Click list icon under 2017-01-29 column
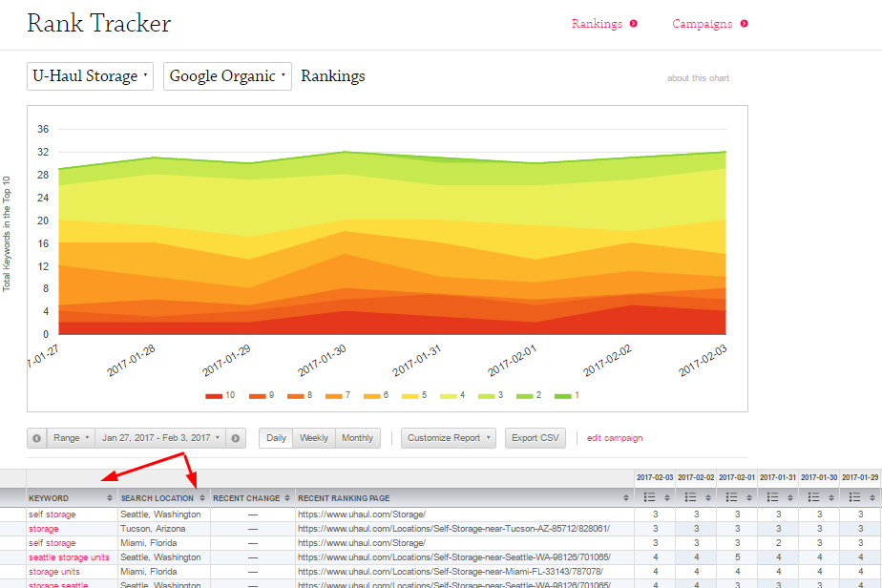Viewport: 882px width, 588px height. (854, 497)
